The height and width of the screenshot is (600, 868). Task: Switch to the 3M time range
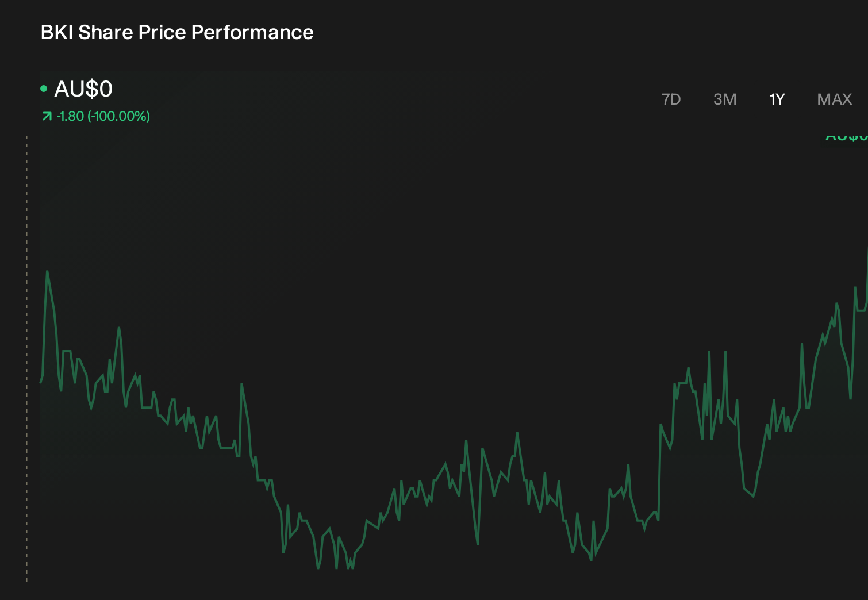coord(725,99)
